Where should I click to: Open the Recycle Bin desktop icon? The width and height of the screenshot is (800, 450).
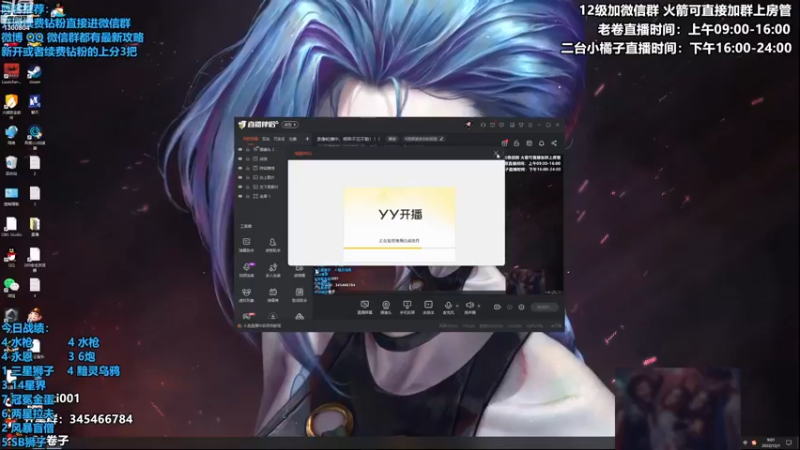point(11,165)
